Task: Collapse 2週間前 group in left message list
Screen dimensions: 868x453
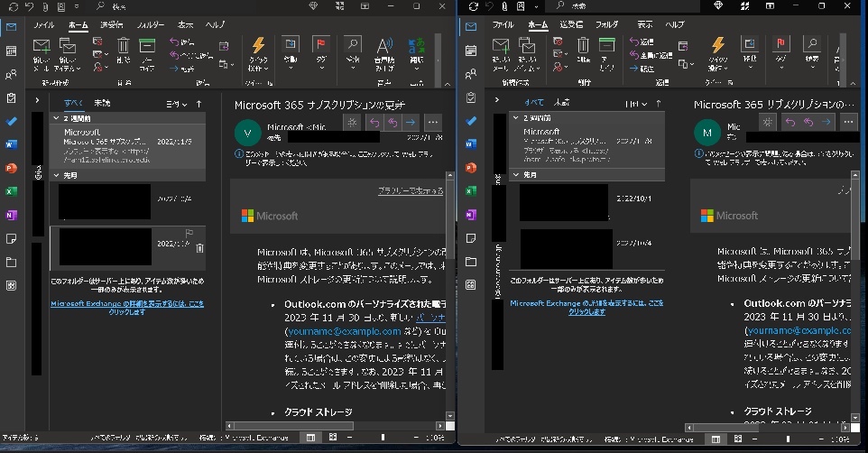Action: pyautogui.click(x=56, y=118)
